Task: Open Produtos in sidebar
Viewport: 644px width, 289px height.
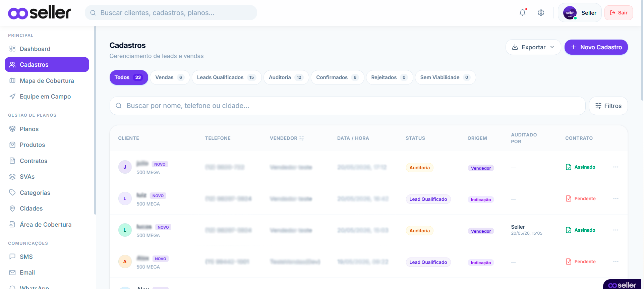Action: click(x=47, y=145)
